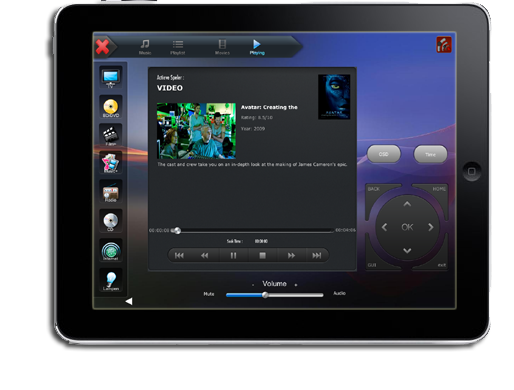This screenshot has height=390, width=514.
Task: Switch to the Movies tab
Action: [x=222, y=47]
